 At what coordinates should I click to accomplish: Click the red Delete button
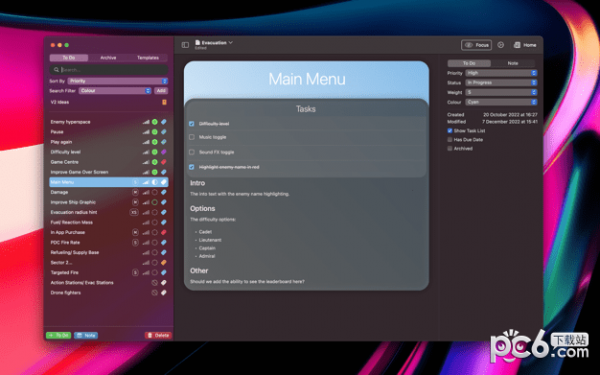pyautogui.click(x=158, y=335)
